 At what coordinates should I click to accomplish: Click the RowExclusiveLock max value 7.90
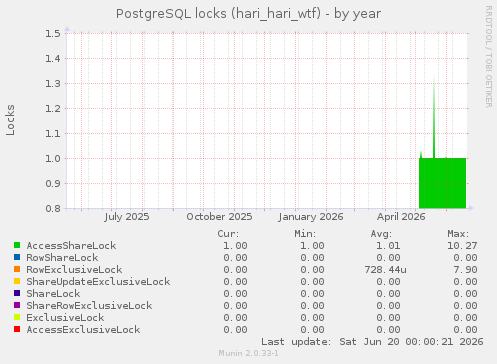465,270
